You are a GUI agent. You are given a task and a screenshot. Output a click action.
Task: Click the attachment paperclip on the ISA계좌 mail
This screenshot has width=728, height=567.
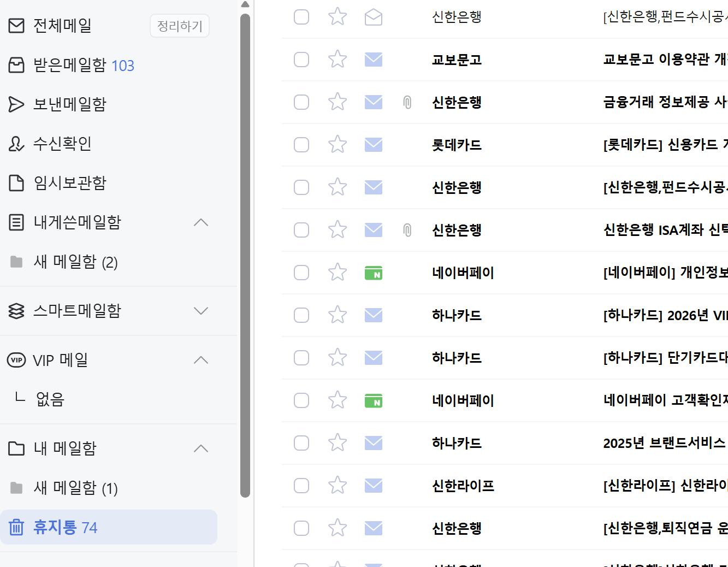point(407,230)
